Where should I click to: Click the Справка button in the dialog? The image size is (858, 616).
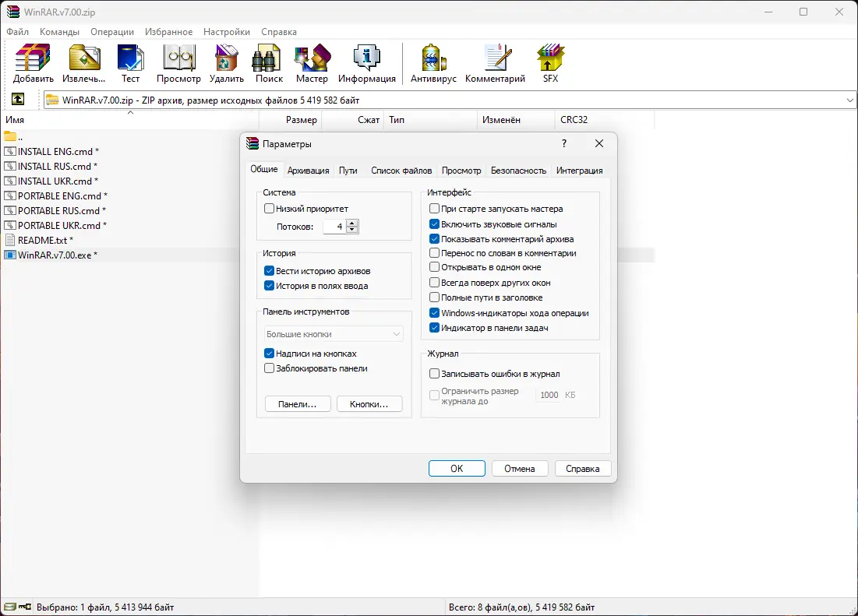point(583,468)
